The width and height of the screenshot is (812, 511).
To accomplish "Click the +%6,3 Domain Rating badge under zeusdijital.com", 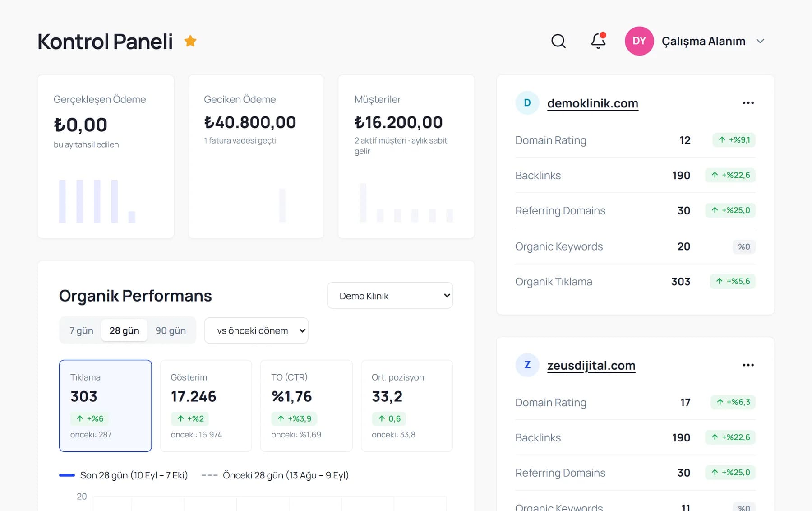I will tap(733, 402).
